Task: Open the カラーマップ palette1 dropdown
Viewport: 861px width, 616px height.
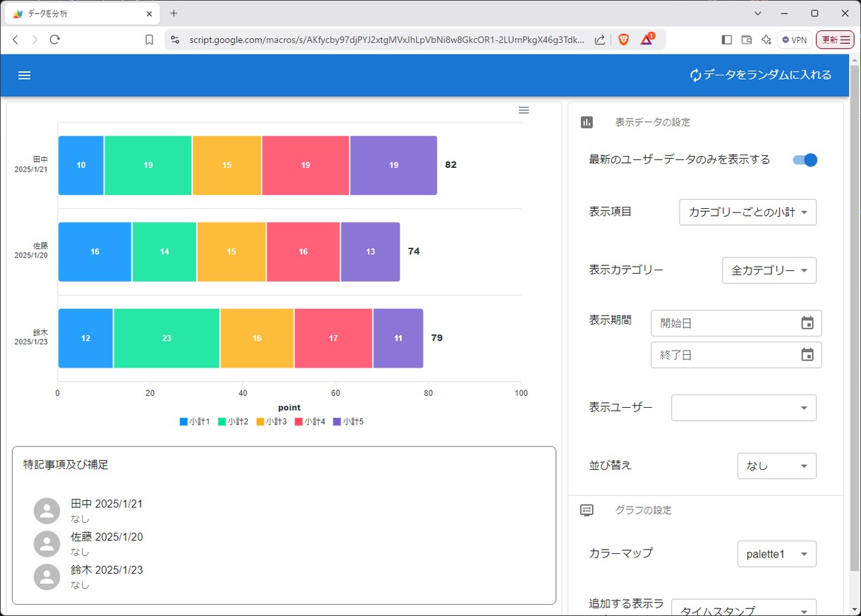Action: (777, 554)
